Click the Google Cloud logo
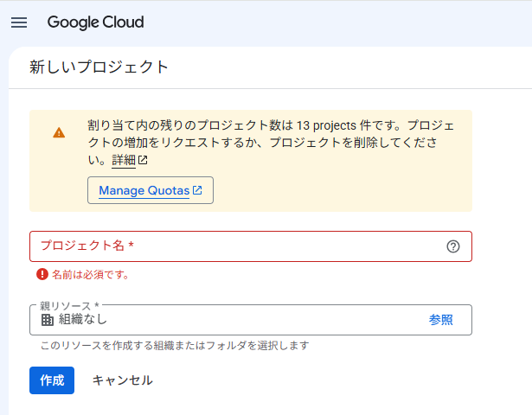Viewport: 532px width, 415px height. (95, 22)
